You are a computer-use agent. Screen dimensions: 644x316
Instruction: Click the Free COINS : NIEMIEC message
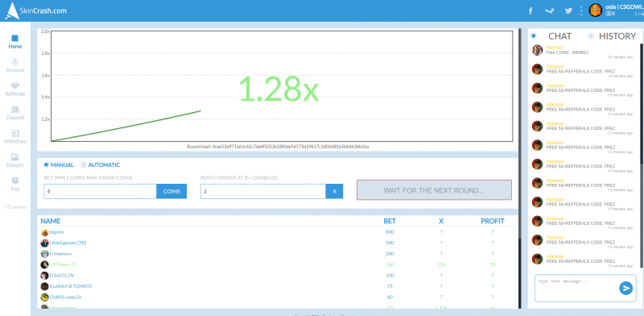click(x=568, y=52)
